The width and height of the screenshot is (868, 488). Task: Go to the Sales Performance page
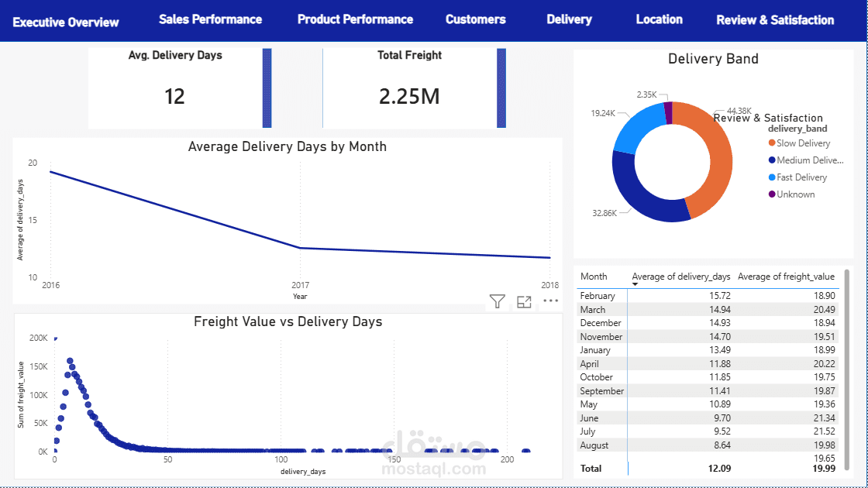[x=210, y=19]
